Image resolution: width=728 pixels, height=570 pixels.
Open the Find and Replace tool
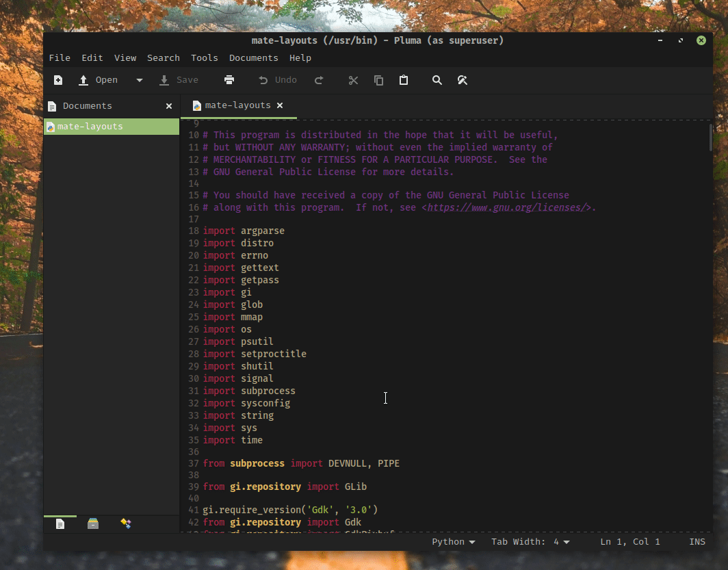(x=463, y=80)
